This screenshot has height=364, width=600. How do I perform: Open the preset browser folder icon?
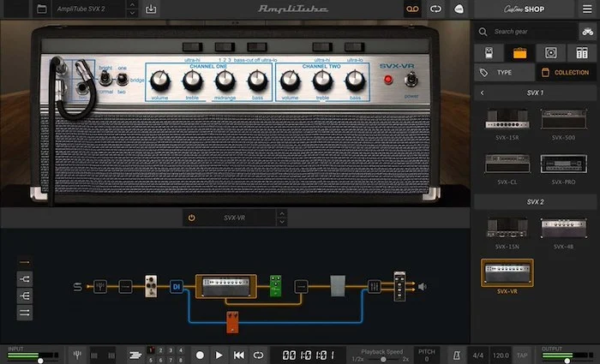(x=41, y=9)
